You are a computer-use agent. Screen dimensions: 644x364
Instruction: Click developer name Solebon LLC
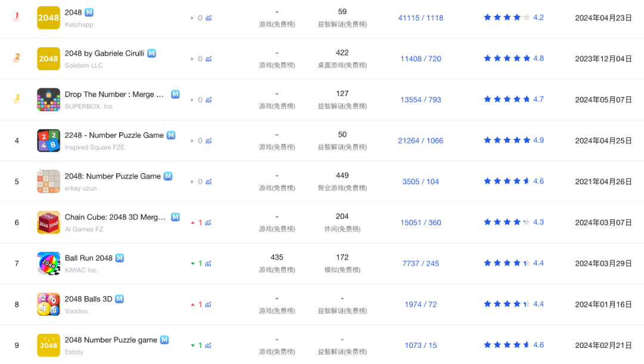click(x=84, y=66)
